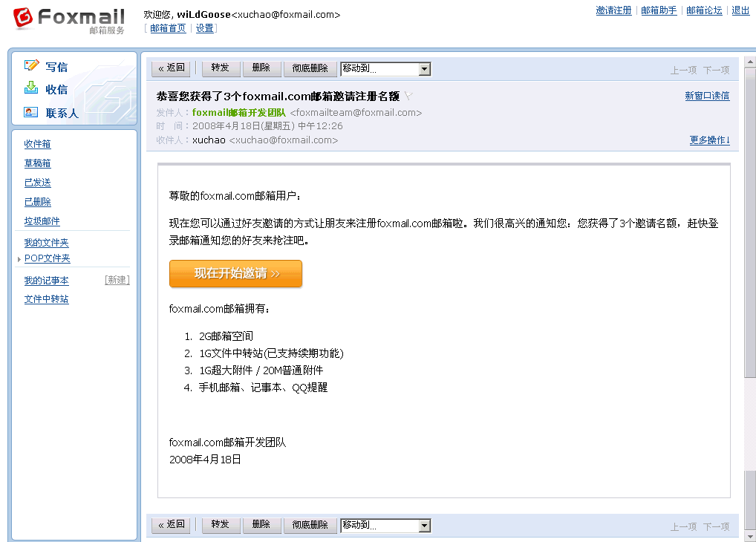Image resolution: width=756 pixels, height=542 pixels.
Task: Open 文件中转站 file transfer station
Action: pyautogui.click(x=46, y=299)
